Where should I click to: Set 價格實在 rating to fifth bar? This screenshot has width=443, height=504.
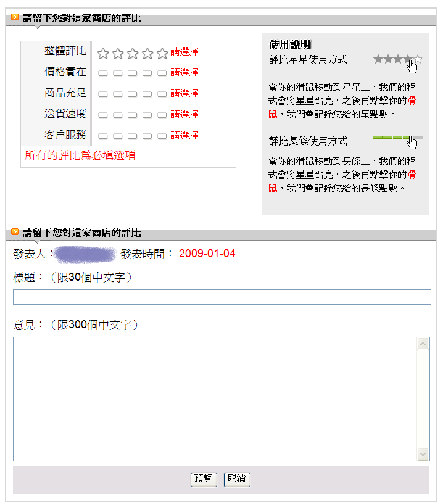(x=162, y=73)
